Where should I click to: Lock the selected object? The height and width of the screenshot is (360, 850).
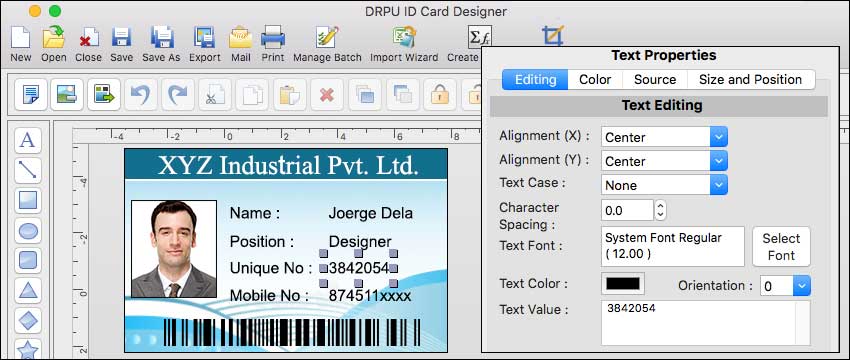(440, 95)
